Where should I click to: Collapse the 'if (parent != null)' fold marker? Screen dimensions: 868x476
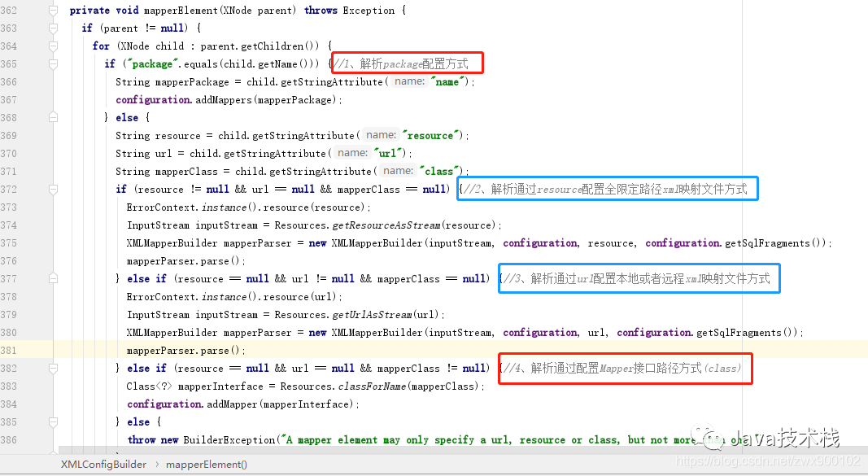point(53,28)
